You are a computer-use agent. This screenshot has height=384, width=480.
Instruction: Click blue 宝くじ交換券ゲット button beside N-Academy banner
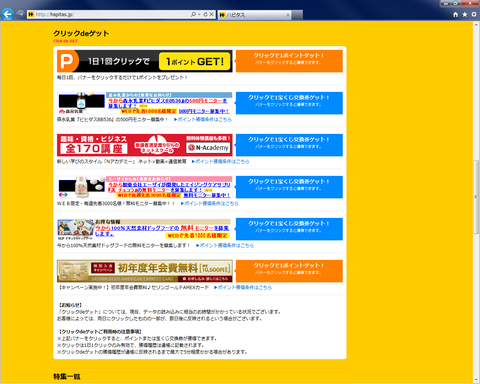pyautogui.click(x=289, y=145)
